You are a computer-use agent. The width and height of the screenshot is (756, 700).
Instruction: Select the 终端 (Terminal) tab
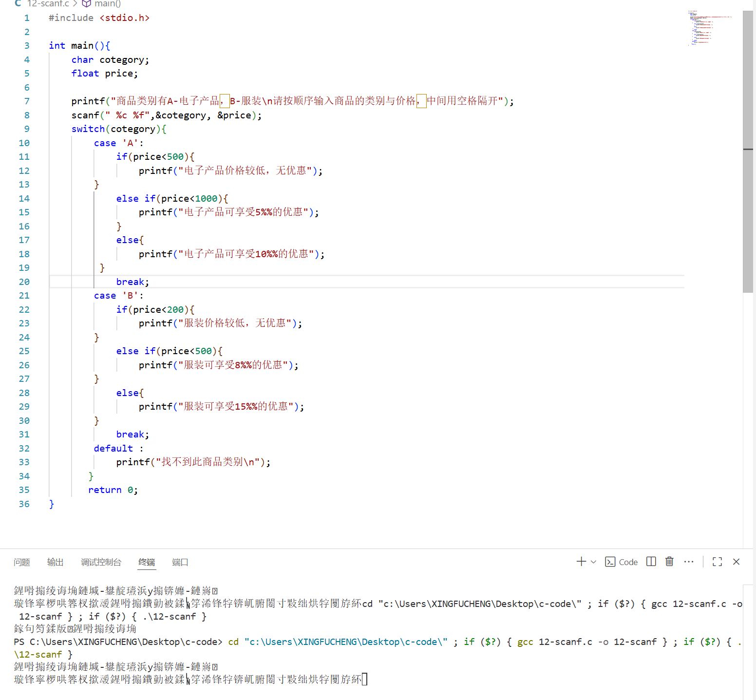tap(147, 562)
